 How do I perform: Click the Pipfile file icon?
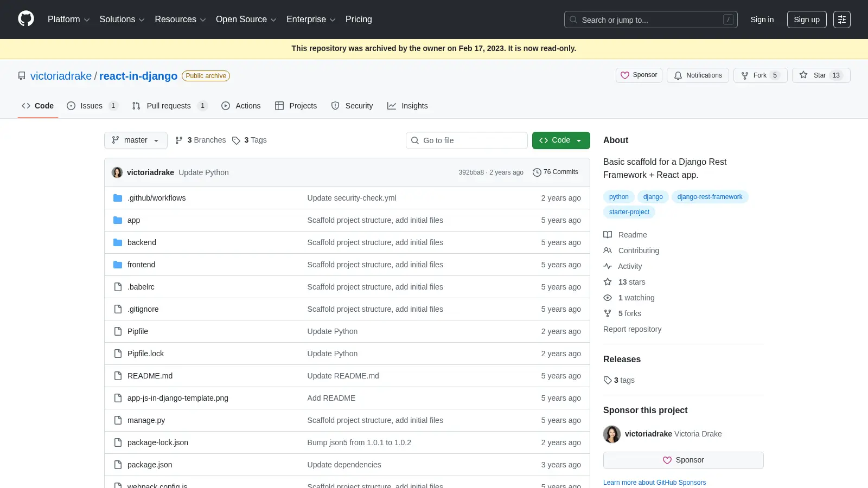pyautogui.click(x=118, y=331)
